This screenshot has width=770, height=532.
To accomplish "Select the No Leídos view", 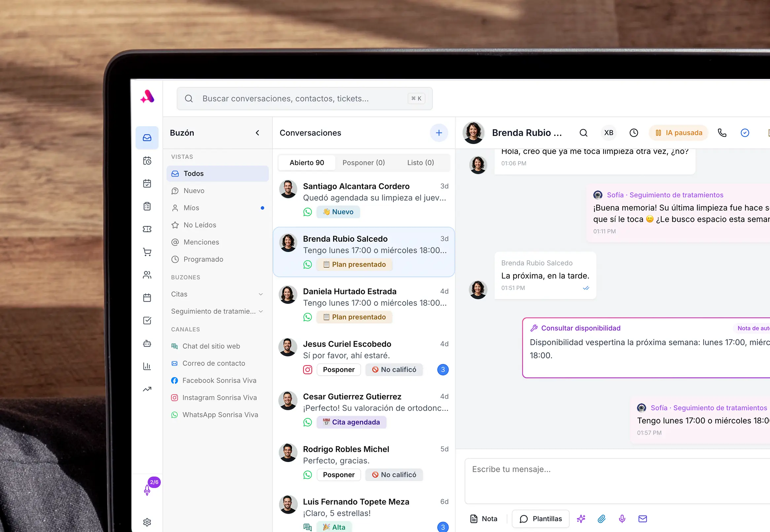I will click(x=218, y=225).
